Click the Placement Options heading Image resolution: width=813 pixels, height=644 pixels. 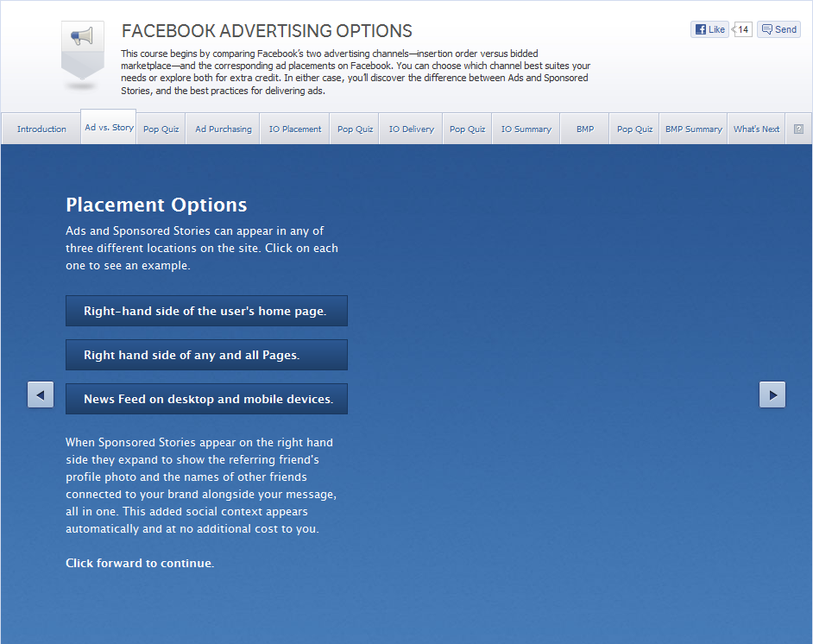[x=156, y=205]
